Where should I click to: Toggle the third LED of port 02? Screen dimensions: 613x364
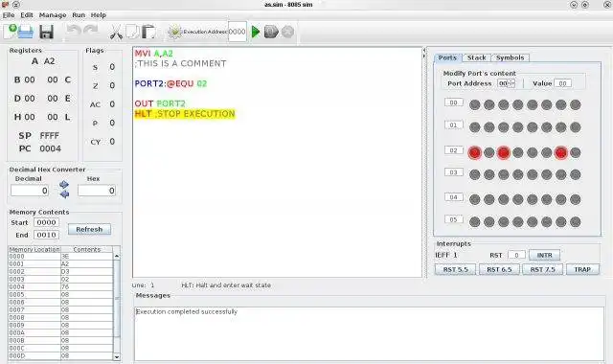[504, 152]
